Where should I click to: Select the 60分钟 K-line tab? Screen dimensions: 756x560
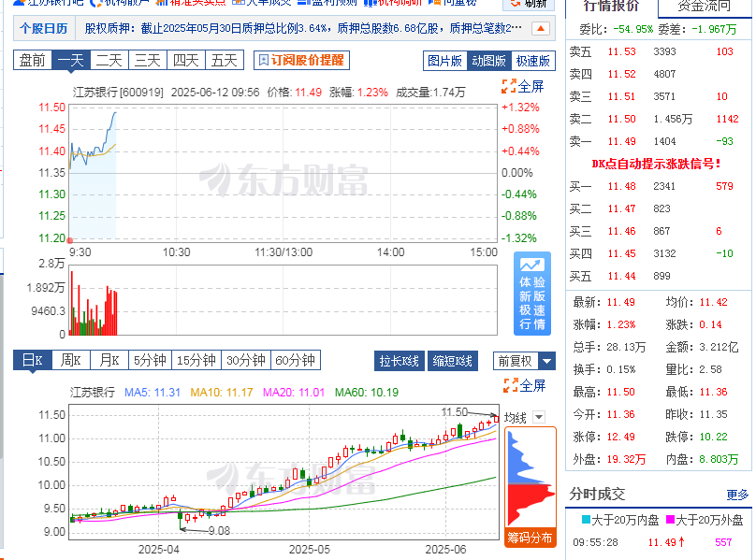click(295, 360)
